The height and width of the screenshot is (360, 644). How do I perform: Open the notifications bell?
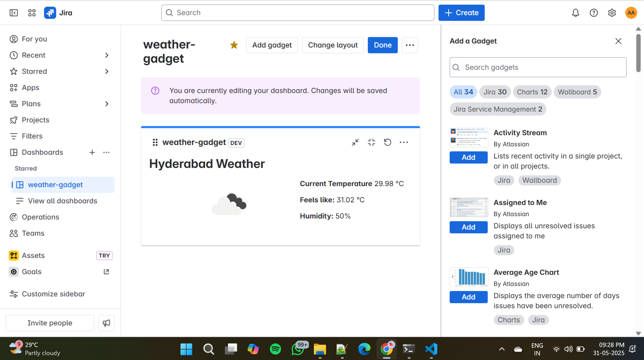pos(575,13)
